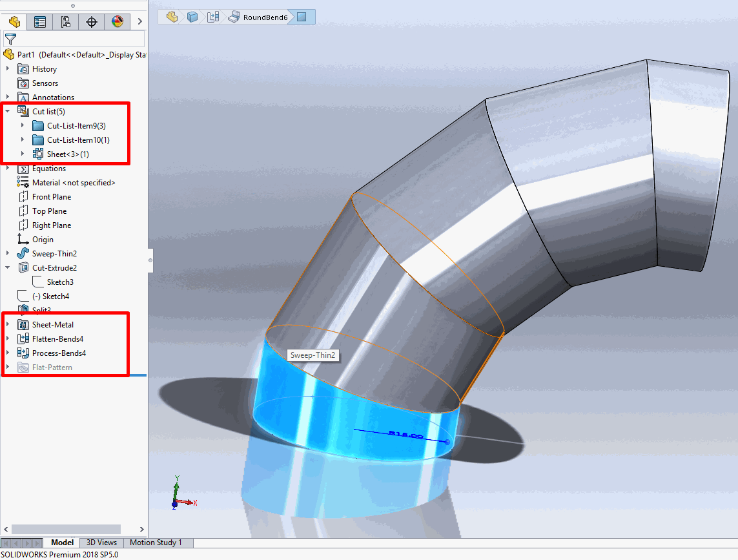Open the DimXpertManager crosshair tab
This screenshot has height=560, width=738.
tap(92, 21)
